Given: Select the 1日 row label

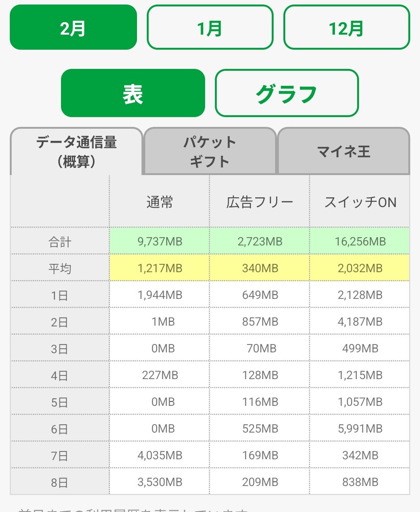Looking at the screenshot, I should tap(60, 295).
